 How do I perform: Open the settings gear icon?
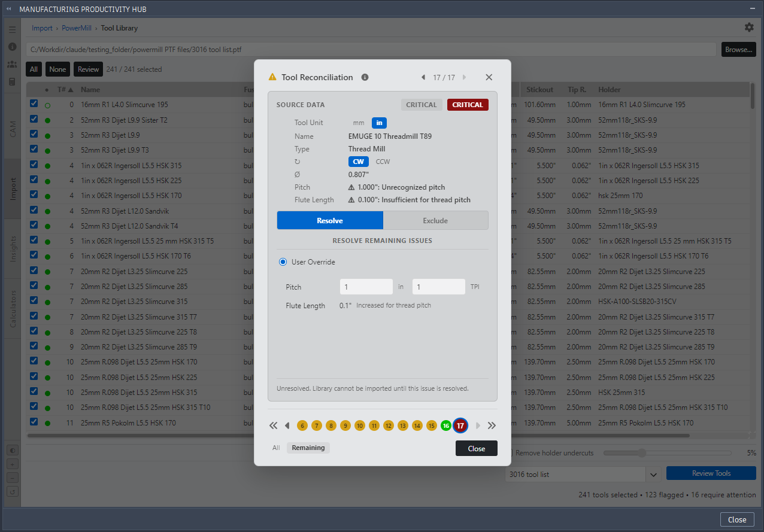click(x=749, y=28)
